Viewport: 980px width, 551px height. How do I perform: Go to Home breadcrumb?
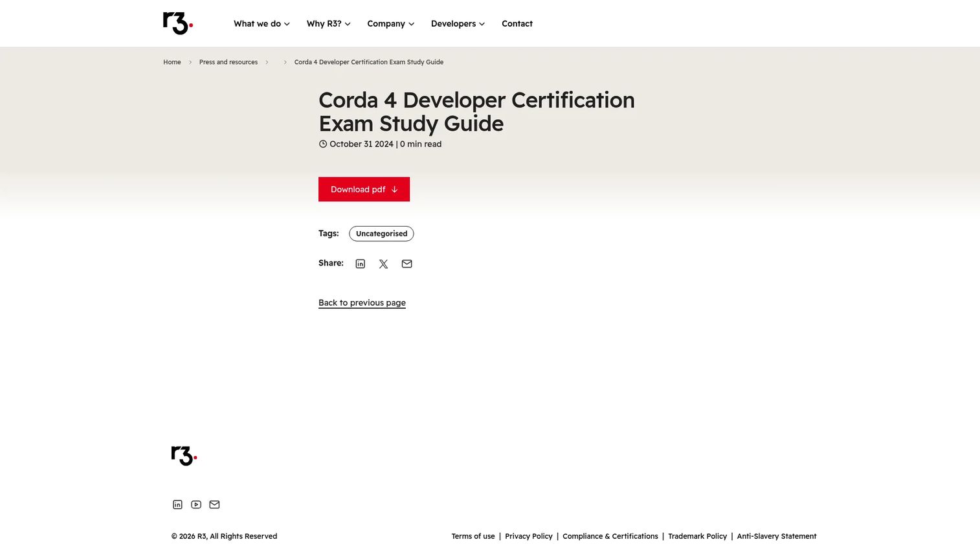172,62
